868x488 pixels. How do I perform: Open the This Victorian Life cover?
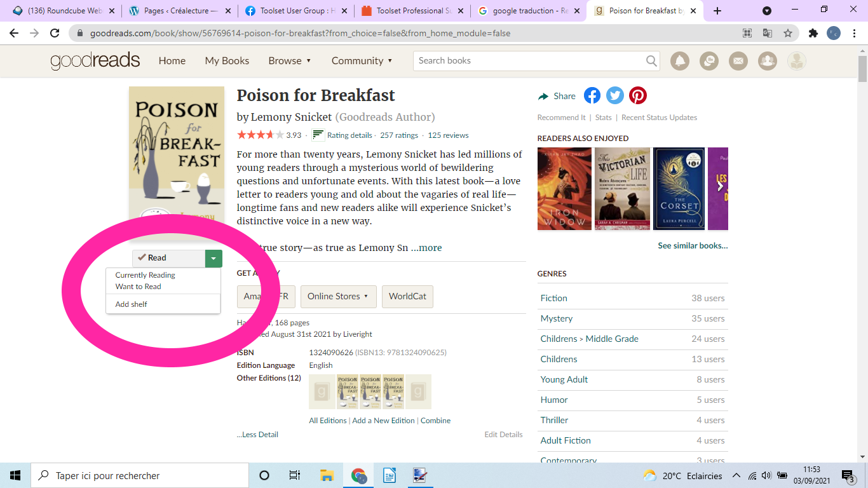point(622,189)
